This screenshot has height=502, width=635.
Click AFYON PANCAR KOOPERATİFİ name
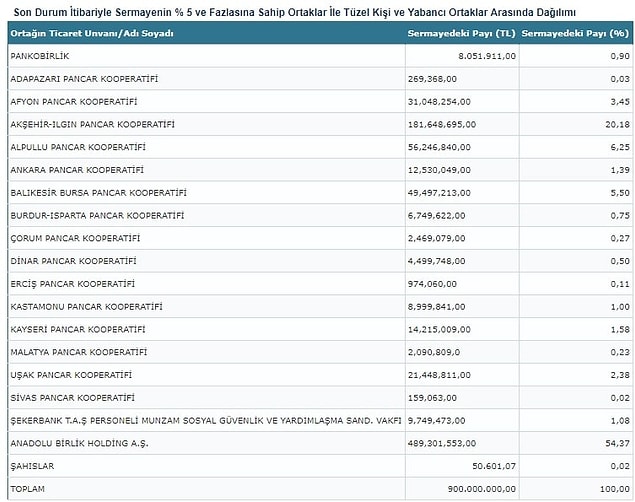tap(74, 101)
